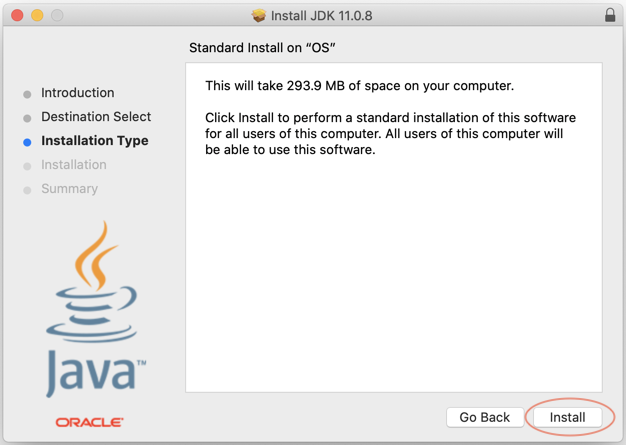Image resolution: width=626 pixels, height=445 pixels.
Task: Select the Introduction step label
Action: (78, 93)
